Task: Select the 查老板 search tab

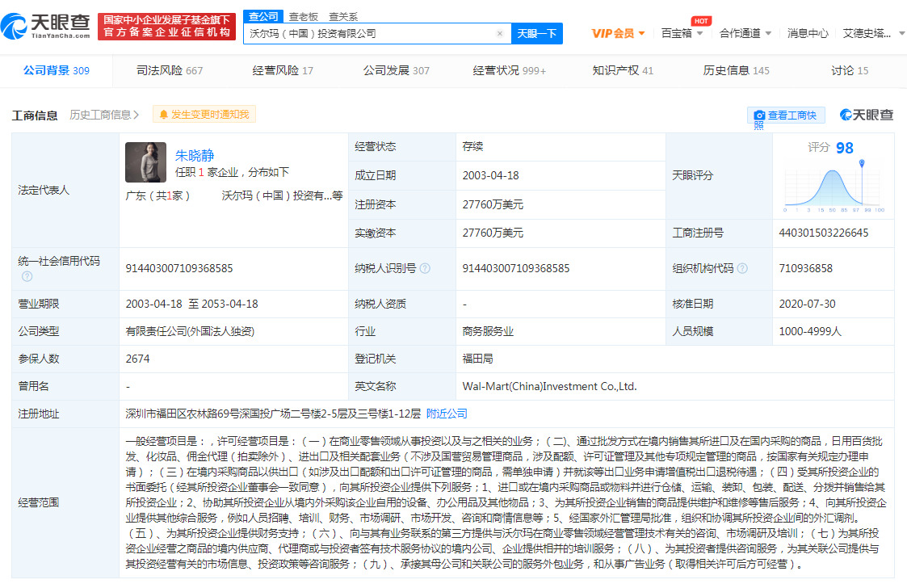Action: [303, 17]
